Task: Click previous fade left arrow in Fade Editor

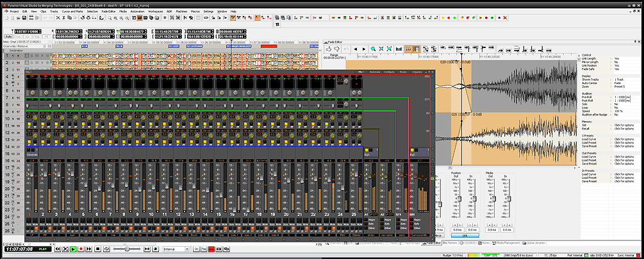Action: pyautogui.click(x=356, y=49)
